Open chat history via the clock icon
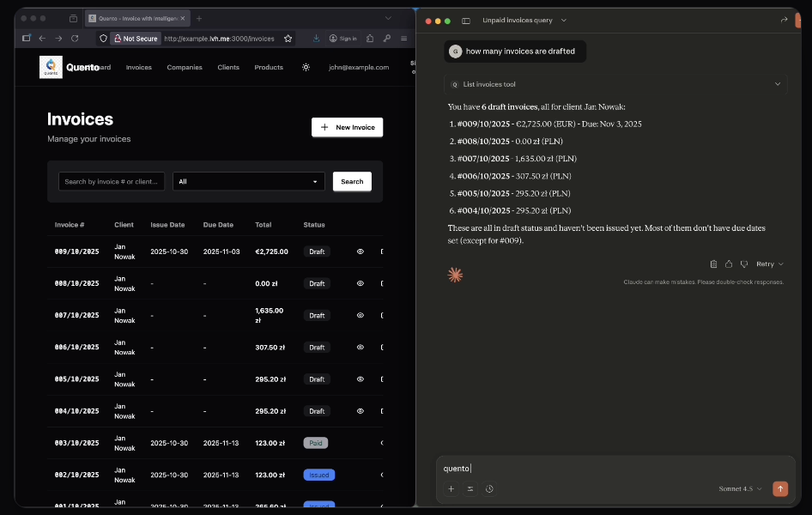Screen dimensions: 812x515 click(x=489, y=489)
